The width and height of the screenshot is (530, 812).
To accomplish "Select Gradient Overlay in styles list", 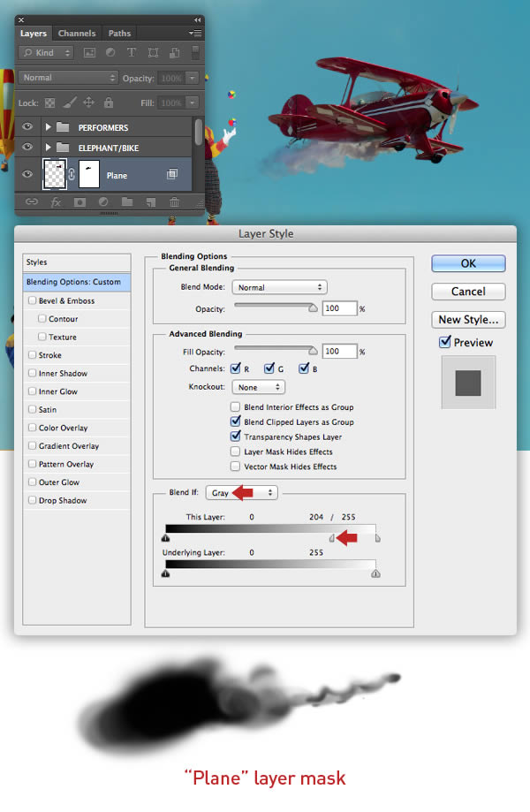I will pyautogui.click(x=77, y=446).
